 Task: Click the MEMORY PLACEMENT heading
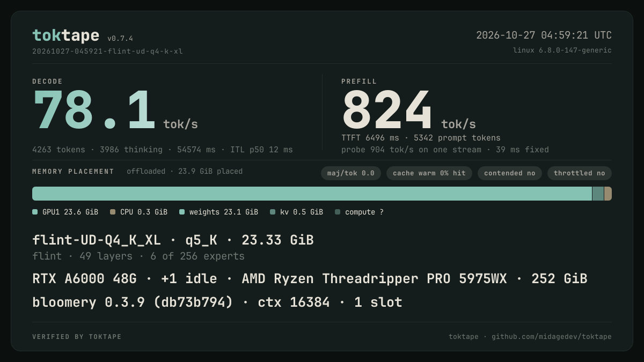coord(73,172)
